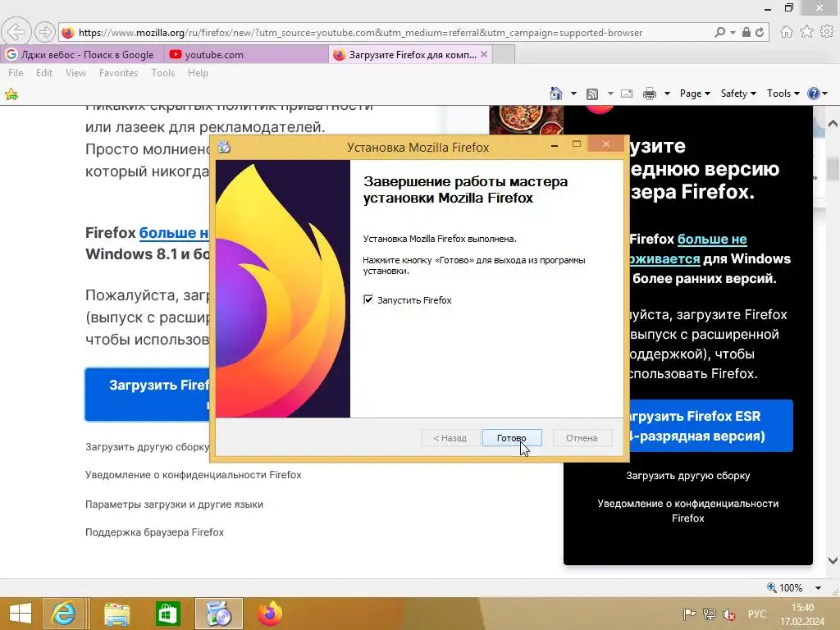
Task: Click the Готово button
Action: [512, 438]
